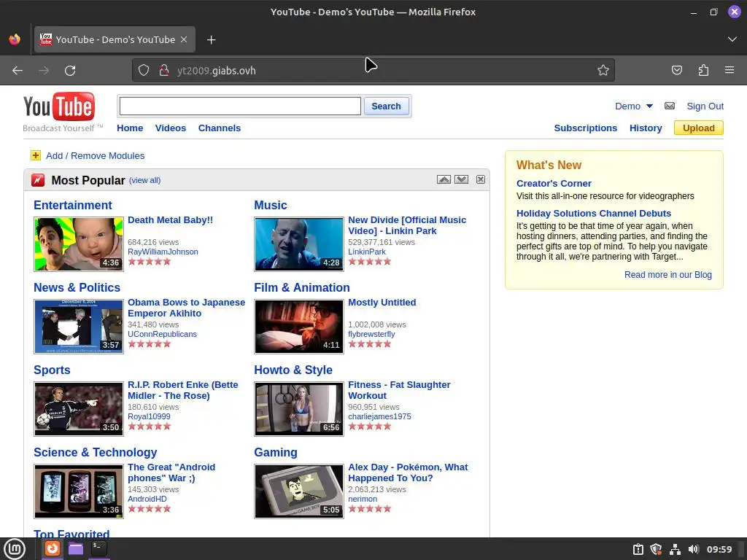Reload the page

point(70,71)
